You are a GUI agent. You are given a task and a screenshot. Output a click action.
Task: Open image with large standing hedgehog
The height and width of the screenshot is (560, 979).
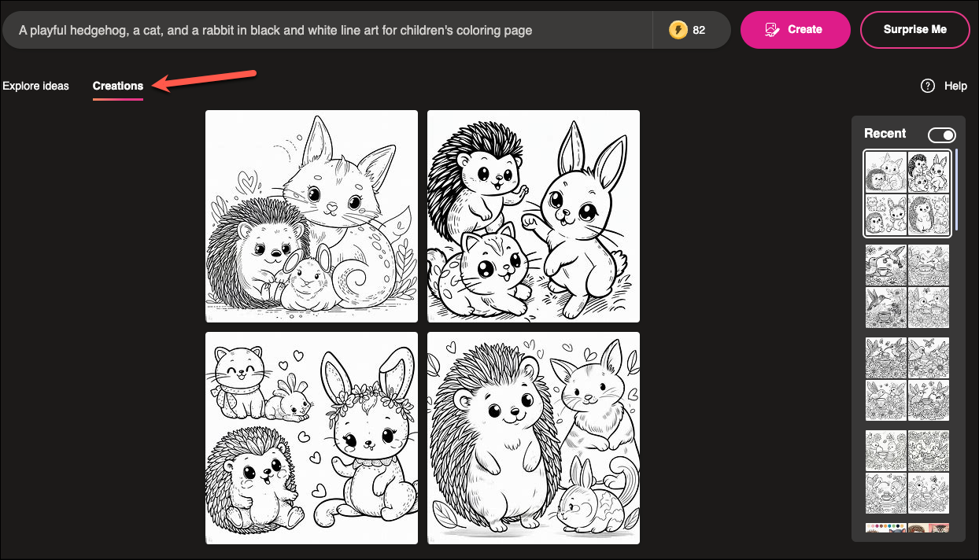(x=534, y=438)
